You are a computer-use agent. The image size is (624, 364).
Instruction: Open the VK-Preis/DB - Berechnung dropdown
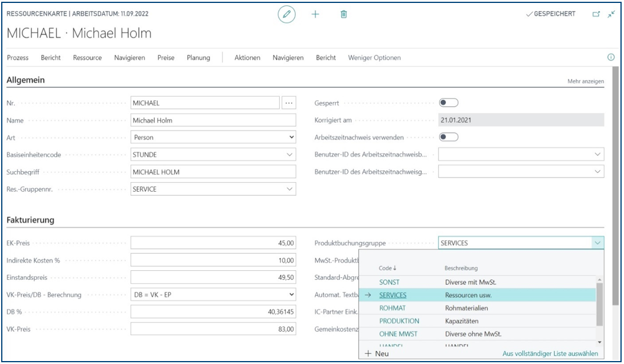pyautogui.click(x=213, y=295)
